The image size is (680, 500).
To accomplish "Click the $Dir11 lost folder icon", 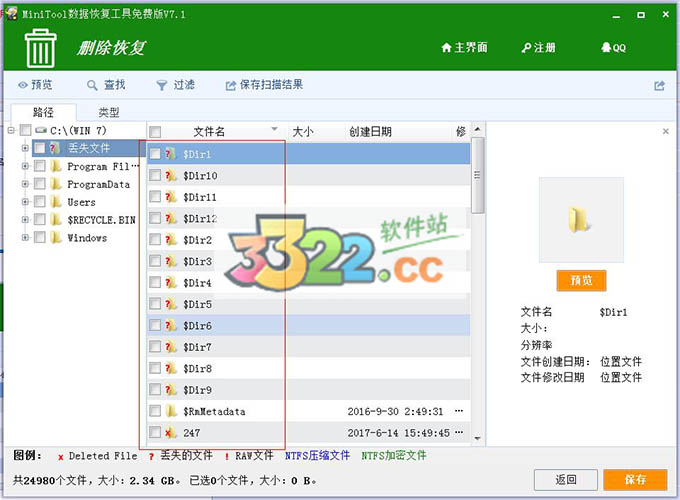I will click(170, 197).
